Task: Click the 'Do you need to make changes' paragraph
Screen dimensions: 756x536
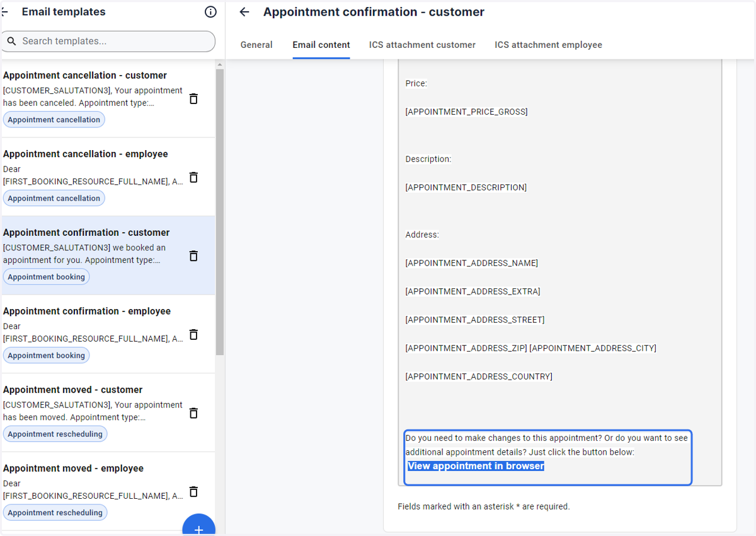Action: coord(546,445)
